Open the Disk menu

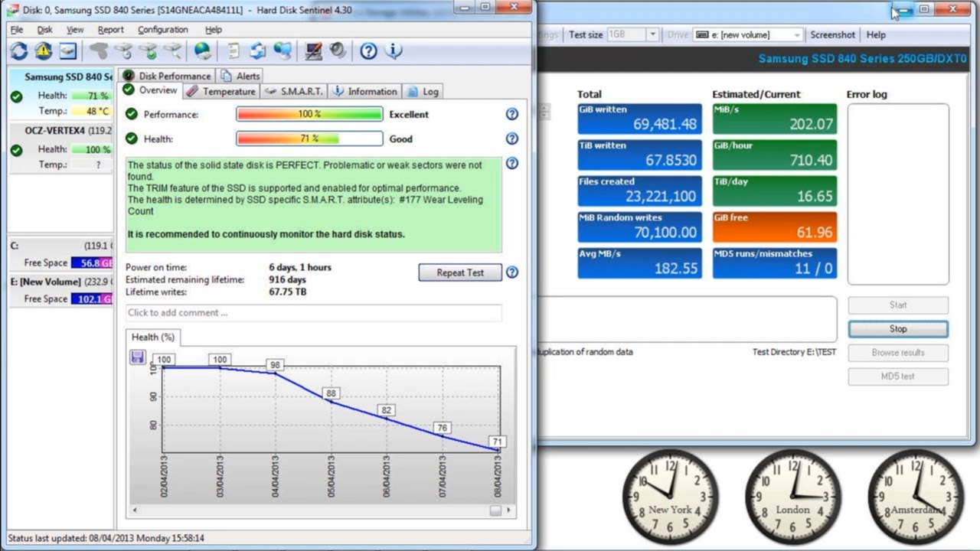(x=45, y=30)
